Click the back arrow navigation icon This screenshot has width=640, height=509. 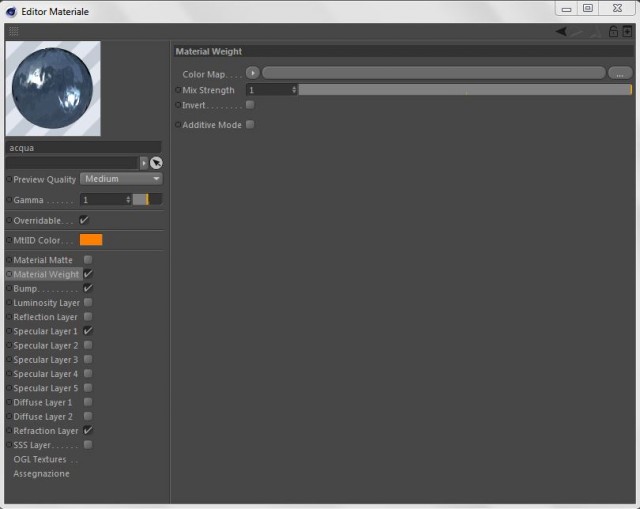561,31
